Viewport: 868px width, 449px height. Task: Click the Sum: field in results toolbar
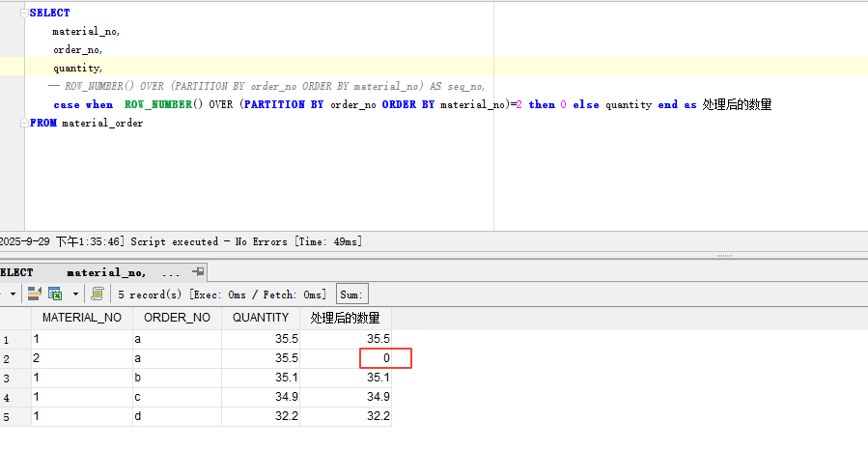click(352, 294)
